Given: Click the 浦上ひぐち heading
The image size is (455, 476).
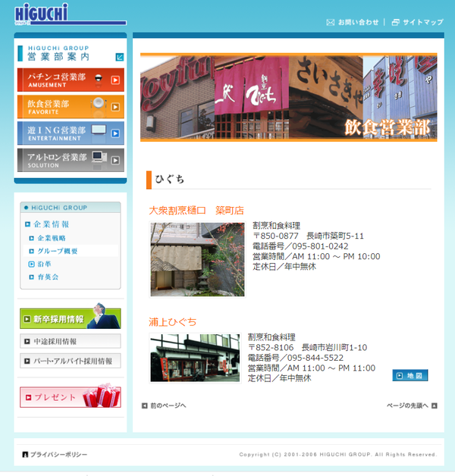Looking at the screenshot, I should [x=173, y=322].
